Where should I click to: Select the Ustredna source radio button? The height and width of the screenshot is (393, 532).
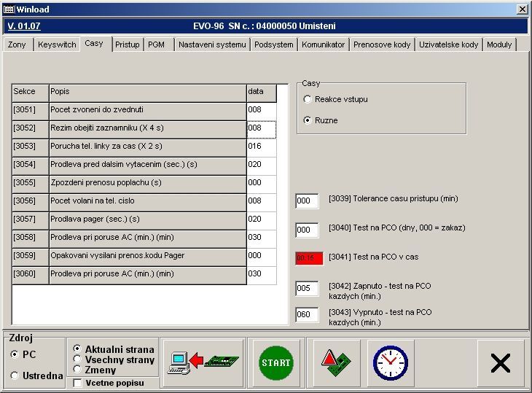(15, 376)
